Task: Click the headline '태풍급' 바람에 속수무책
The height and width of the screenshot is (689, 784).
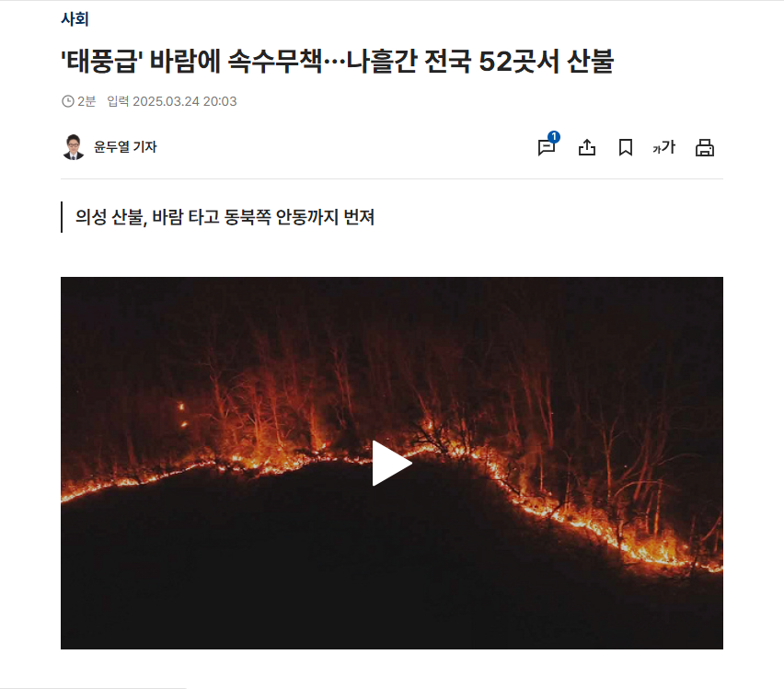Action: click(191, 62)
